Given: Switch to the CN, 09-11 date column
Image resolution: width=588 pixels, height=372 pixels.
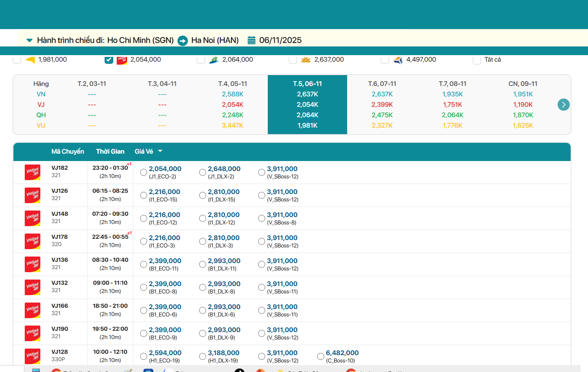Looking at the screenshot, I should tap(523, 84).
